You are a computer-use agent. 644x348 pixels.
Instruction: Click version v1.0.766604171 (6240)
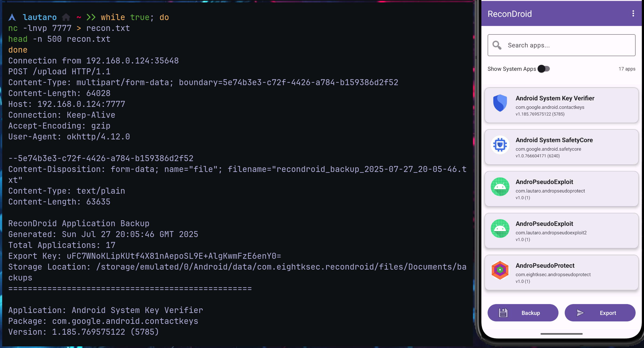(537, 156)
